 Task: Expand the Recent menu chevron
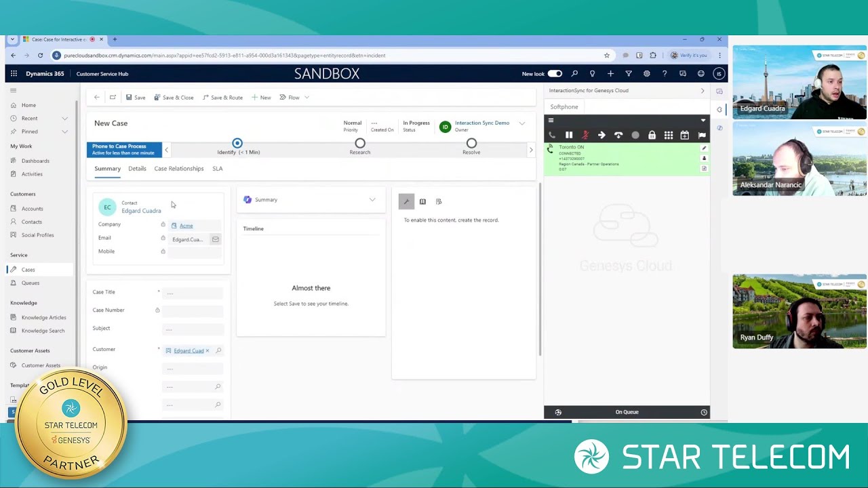[x=64, y=119]
